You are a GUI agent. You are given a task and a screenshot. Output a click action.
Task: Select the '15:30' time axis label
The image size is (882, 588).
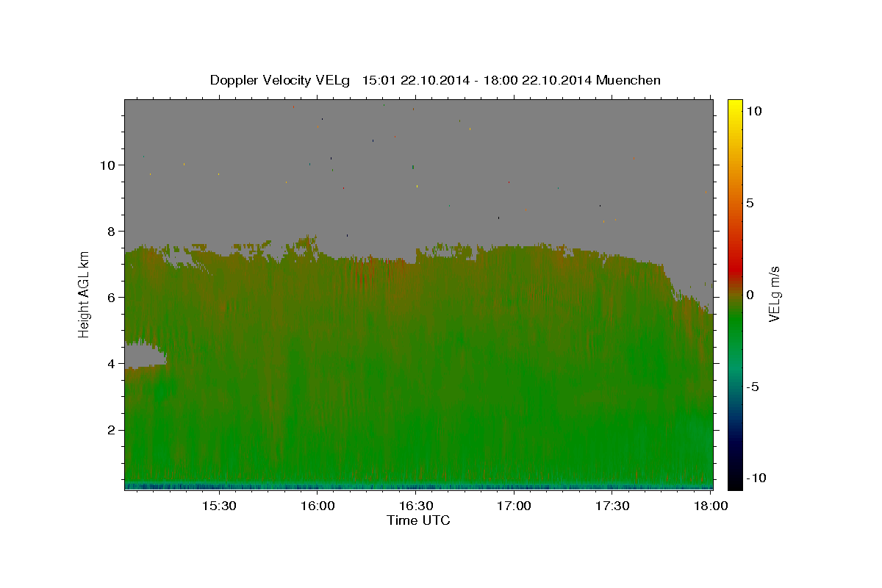[x=219, y=506]
